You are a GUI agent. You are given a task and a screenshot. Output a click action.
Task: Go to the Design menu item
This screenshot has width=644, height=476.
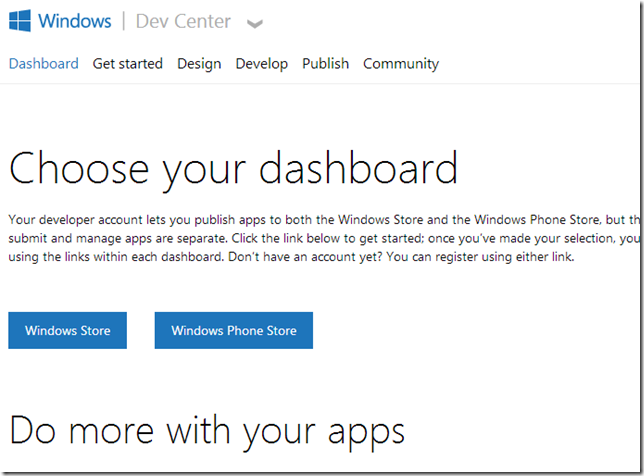click(x=199, y=64)
